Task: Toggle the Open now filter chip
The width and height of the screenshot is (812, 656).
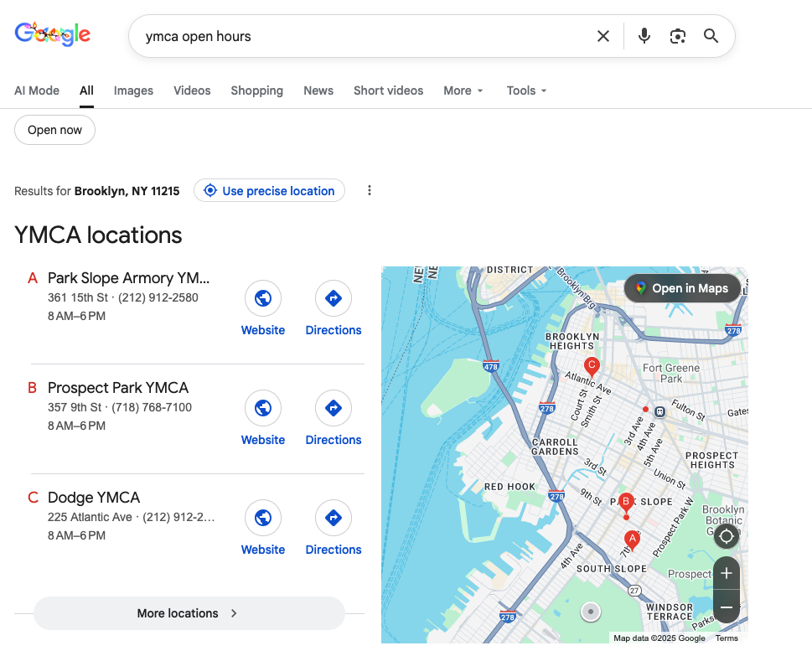Action: click(x=54, y=130)
